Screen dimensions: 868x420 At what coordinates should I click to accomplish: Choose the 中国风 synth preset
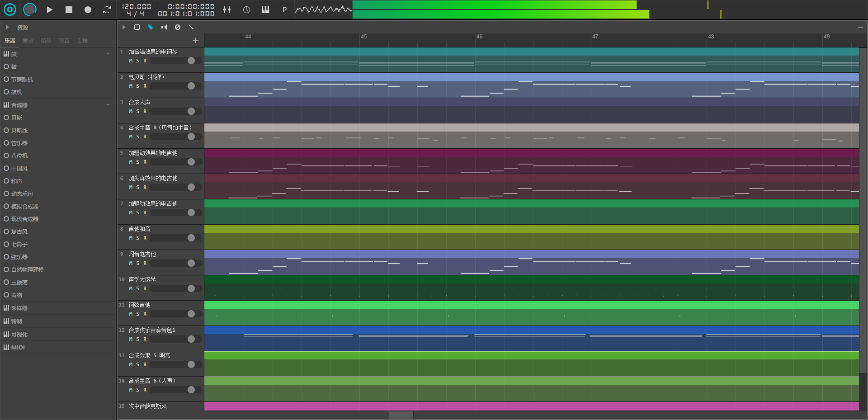tap(19, 168)
